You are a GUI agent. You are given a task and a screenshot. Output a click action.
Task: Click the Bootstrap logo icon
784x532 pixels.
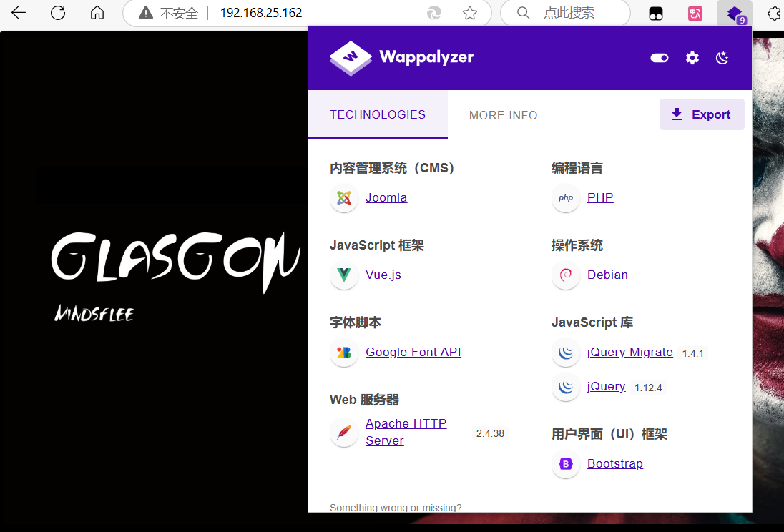566,464
